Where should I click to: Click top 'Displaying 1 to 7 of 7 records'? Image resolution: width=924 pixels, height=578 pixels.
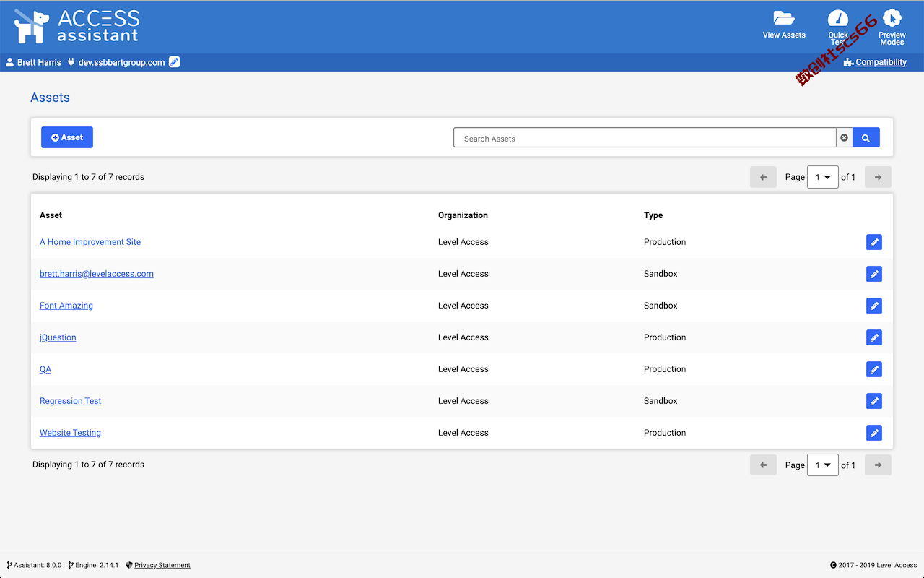(x=88, y=177)
